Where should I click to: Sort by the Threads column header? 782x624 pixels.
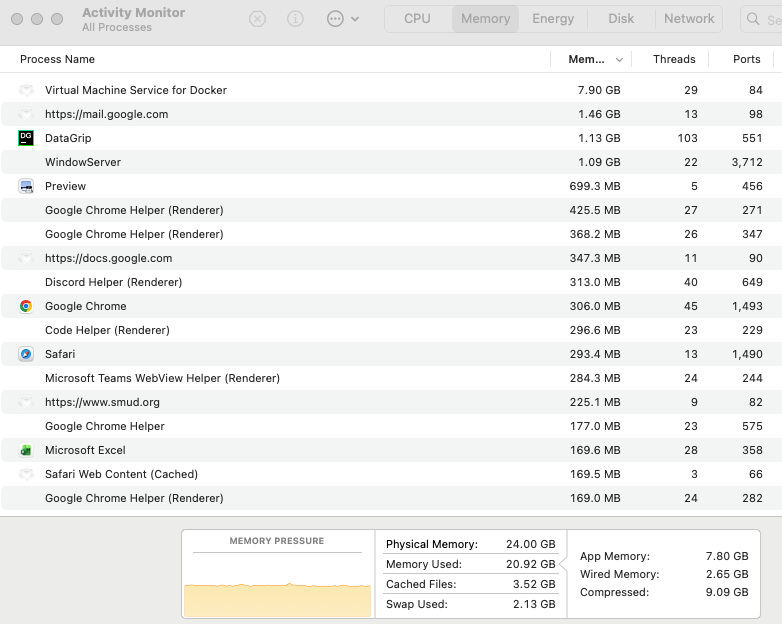click(674, 59)
